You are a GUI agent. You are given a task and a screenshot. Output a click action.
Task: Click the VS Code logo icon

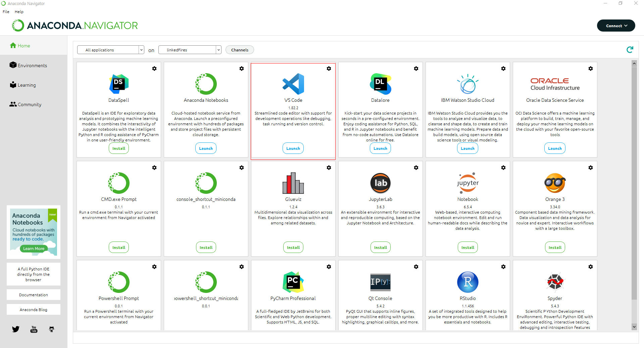pos(293,84)
